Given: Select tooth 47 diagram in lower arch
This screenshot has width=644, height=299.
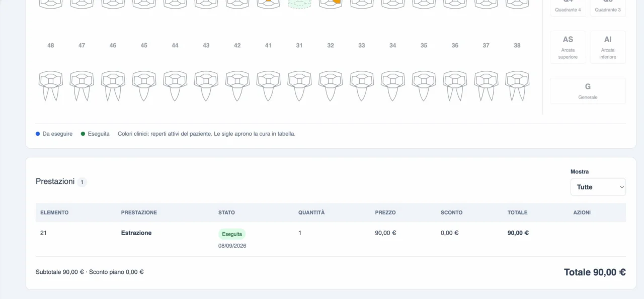Looking at the screenshot, I should (82, 86).
